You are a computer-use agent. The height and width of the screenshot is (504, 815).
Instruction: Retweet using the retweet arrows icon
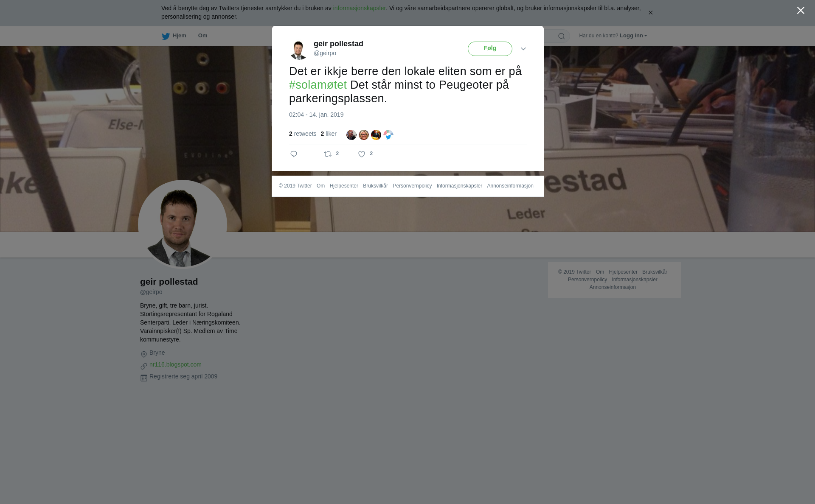(328, 154)
